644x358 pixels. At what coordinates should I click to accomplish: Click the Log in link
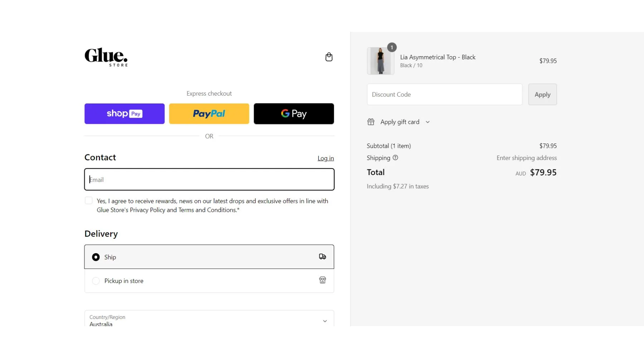(326, 158)
